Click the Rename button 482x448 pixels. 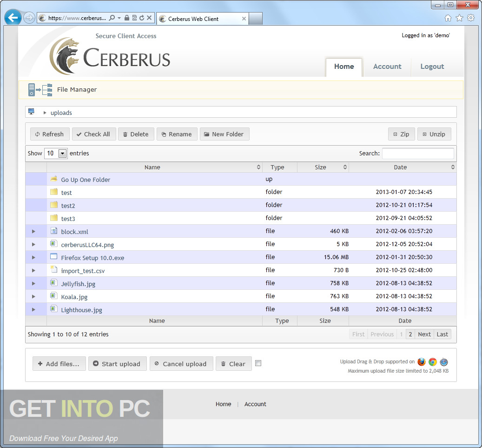tap(177, 134)
